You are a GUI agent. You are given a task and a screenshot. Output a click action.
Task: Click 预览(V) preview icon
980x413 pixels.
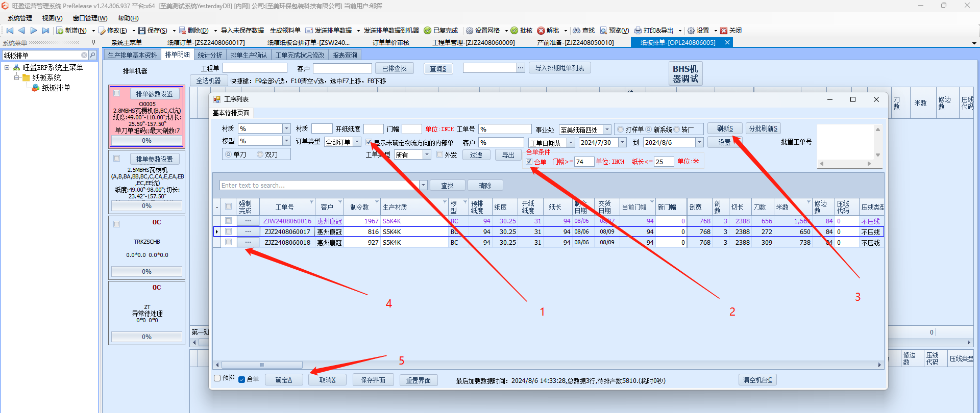click(603, 31)
